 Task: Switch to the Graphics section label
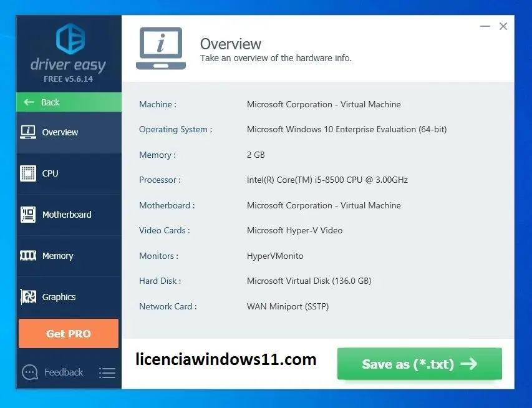point(59,297)
